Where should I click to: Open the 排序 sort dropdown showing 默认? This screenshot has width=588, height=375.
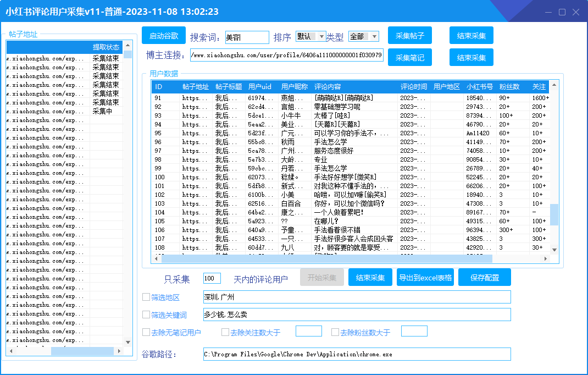(x=309, y=37)
